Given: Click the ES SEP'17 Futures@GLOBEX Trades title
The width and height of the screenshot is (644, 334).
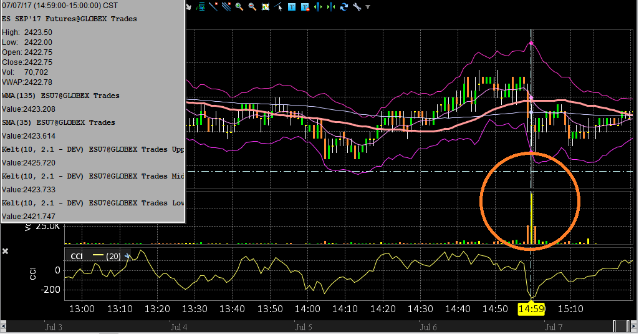Looking at the screenshot, I should tap(69, 19).
